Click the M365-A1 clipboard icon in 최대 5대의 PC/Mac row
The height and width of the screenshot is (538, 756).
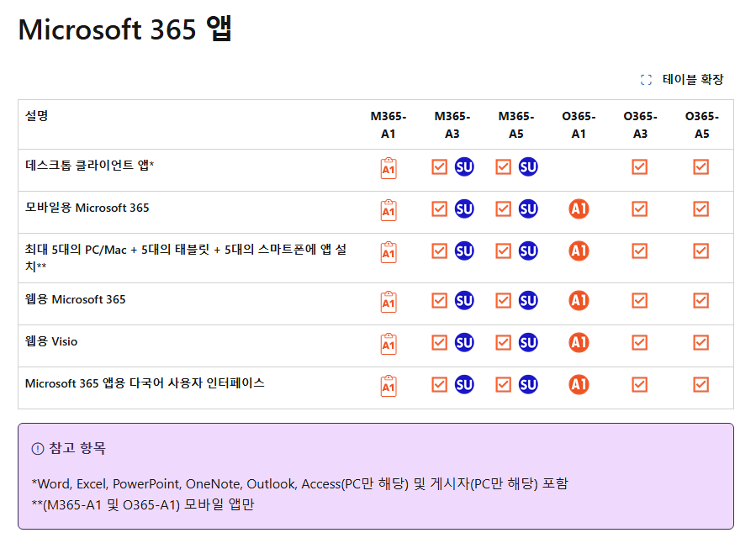[x=389, y=252]
